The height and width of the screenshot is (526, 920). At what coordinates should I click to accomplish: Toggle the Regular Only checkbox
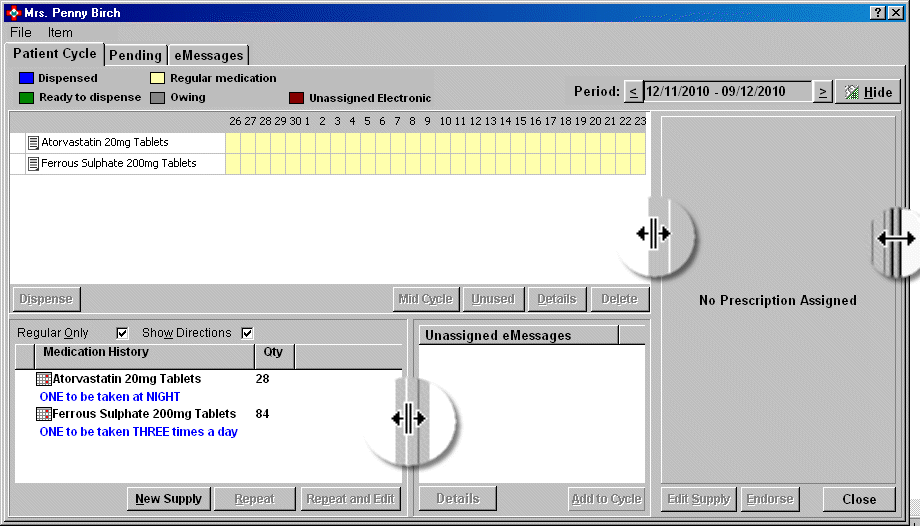tap(123, 333)
